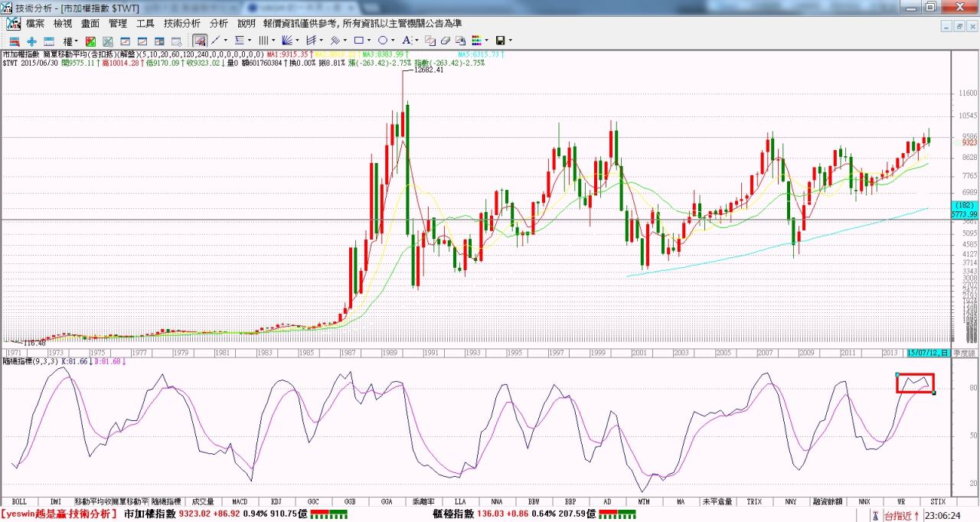Click the vertical cycle lines tool

point(263,41)
